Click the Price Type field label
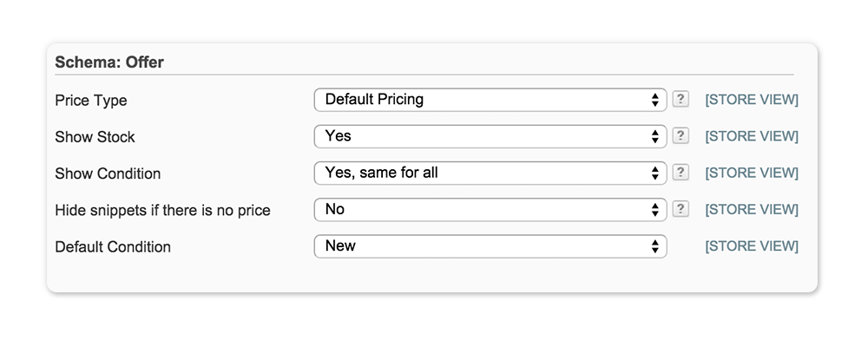Viewport: 868px width, 347px height. pos(91,101)
